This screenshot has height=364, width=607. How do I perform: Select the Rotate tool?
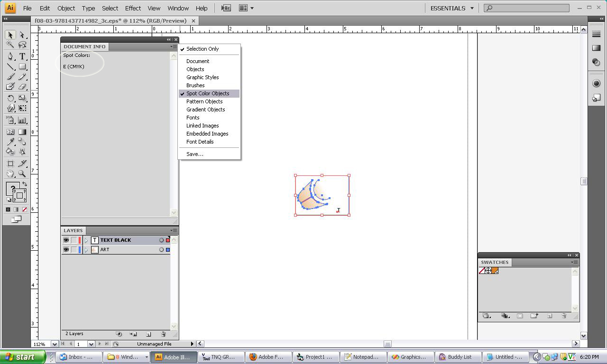(10, 98)
